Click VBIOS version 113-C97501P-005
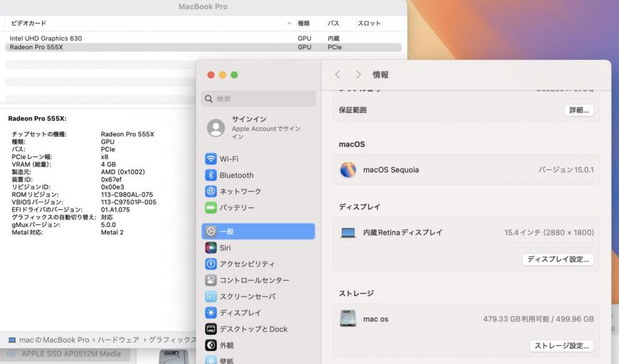 point(129,202)
